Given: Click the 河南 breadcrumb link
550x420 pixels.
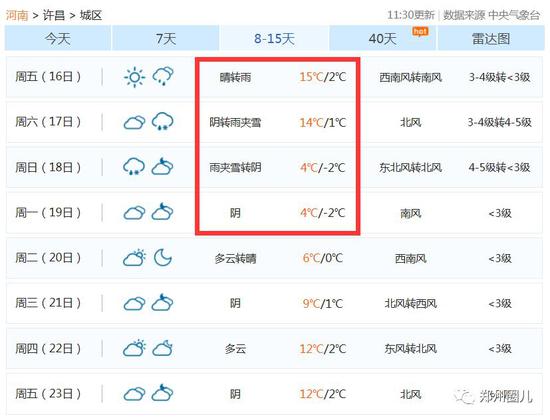Looking at the screenshot, I should click(17, 15).
